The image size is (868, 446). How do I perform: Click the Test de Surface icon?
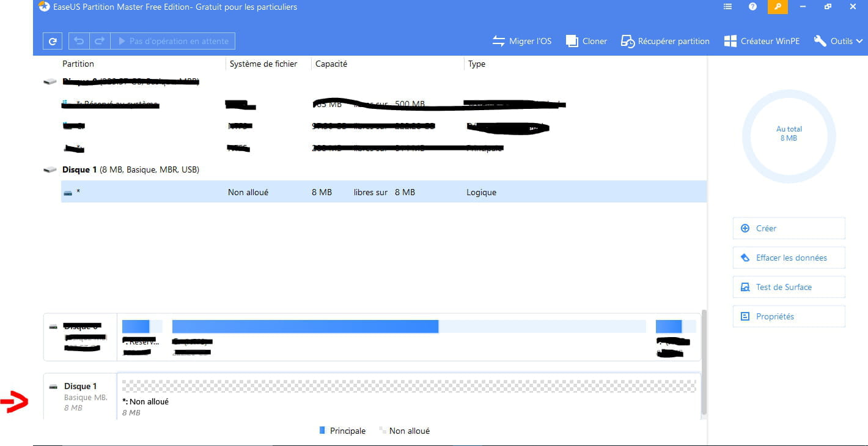point(745,287)
